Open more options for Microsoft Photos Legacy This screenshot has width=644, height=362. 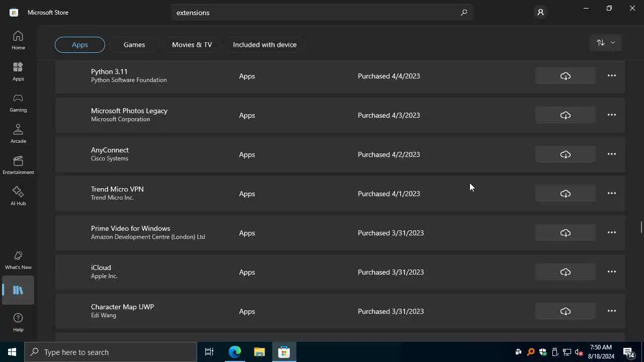(x=612, y=115)
